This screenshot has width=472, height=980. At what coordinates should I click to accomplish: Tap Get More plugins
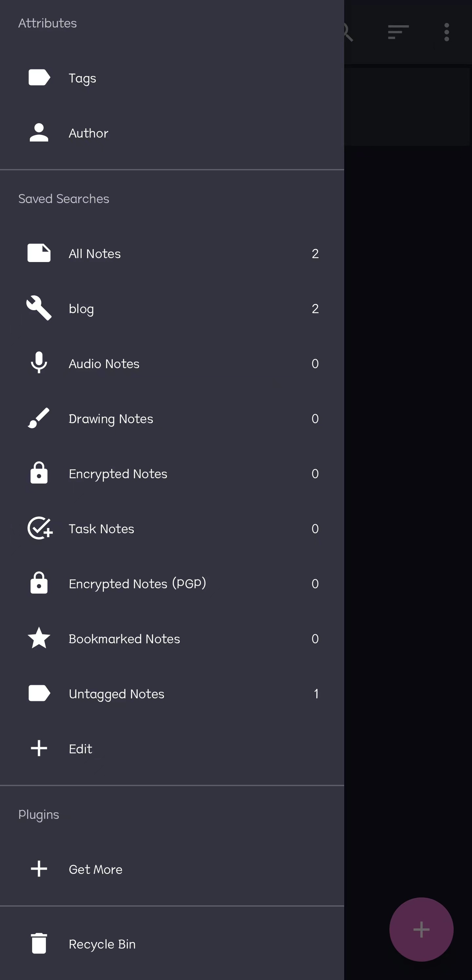click(95, 869)
